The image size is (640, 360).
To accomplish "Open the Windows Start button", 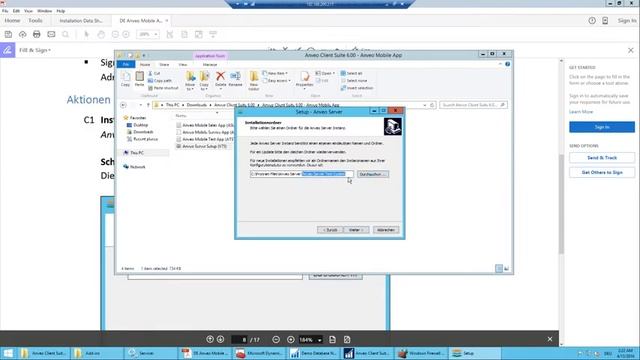I will coord(8,353).
